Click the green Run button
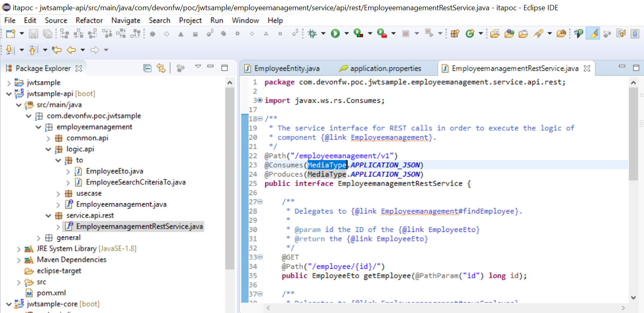Viewport: 644px width, 313px height. click(336, 34)
